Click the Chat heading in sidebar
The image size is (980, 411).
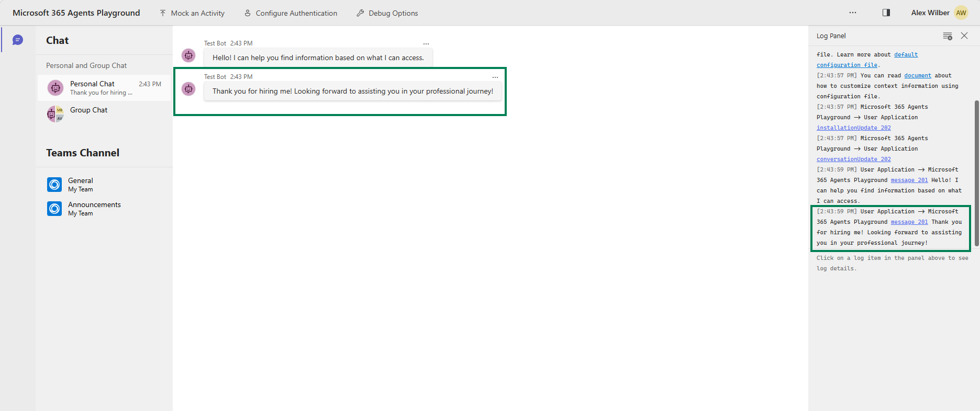point(57,40)
